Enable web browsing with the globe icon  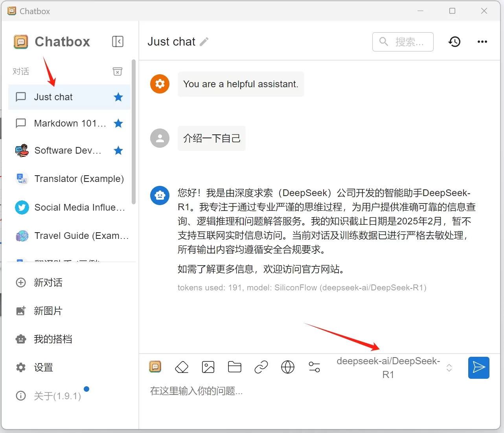[x=288, y=367]
